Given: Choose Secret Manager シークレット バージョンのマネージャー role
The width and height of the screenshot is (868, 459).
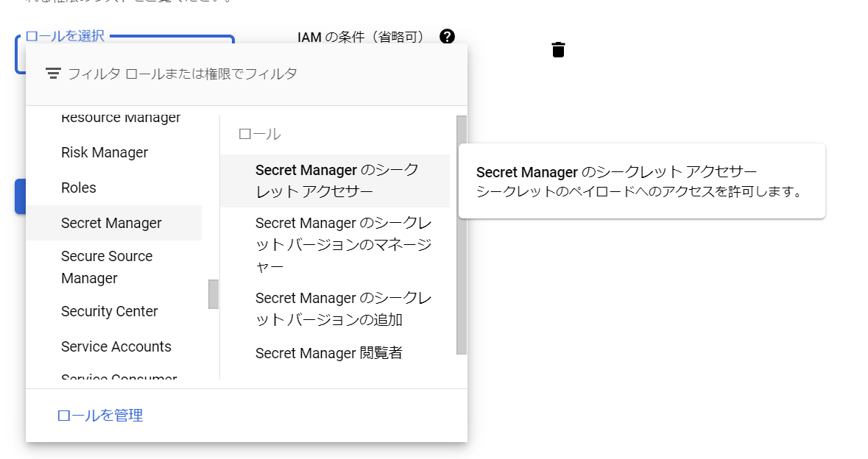Looking at the screenshot, I should click(x=335, y=245).
